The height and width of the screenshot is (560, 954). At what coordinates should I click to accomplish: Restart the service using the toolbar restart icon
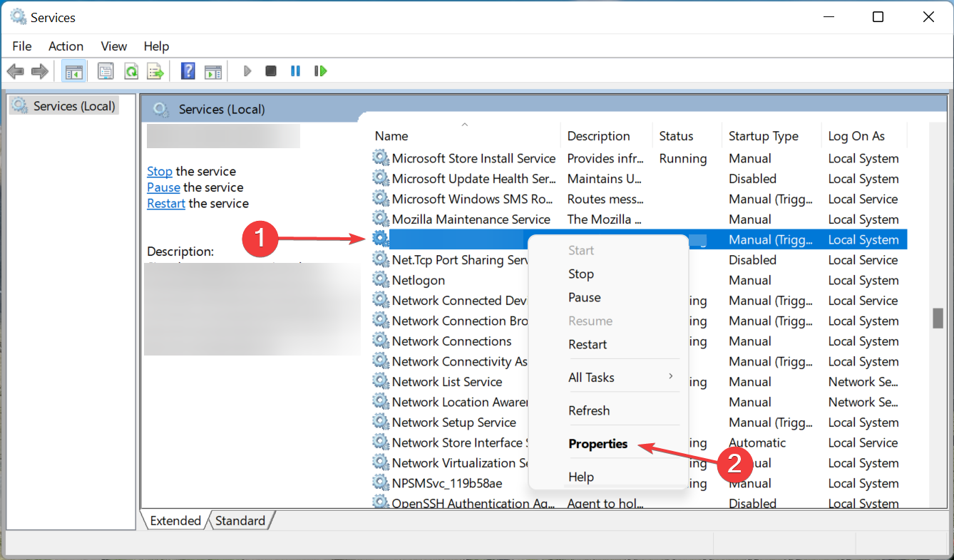[x=320, y=71]
